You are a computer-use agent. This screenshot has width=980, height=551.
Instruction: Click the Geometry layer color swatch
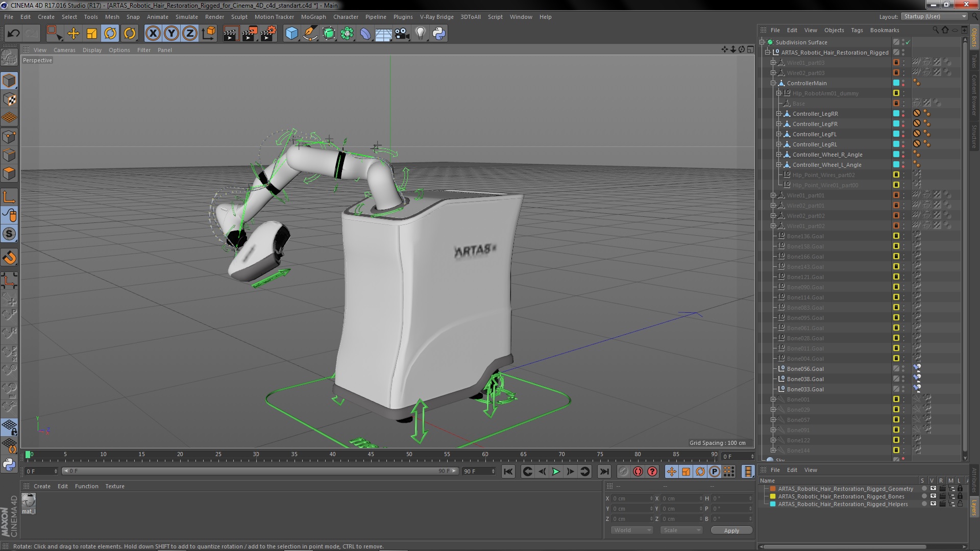pos(773,489)
